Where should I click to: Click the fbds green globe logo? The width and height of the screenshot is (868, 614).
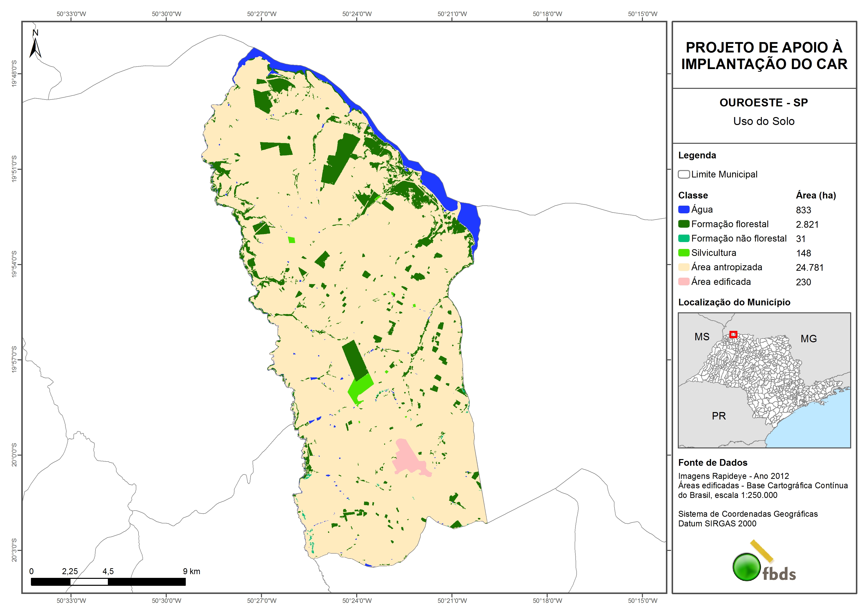click(x=747, y=567)
